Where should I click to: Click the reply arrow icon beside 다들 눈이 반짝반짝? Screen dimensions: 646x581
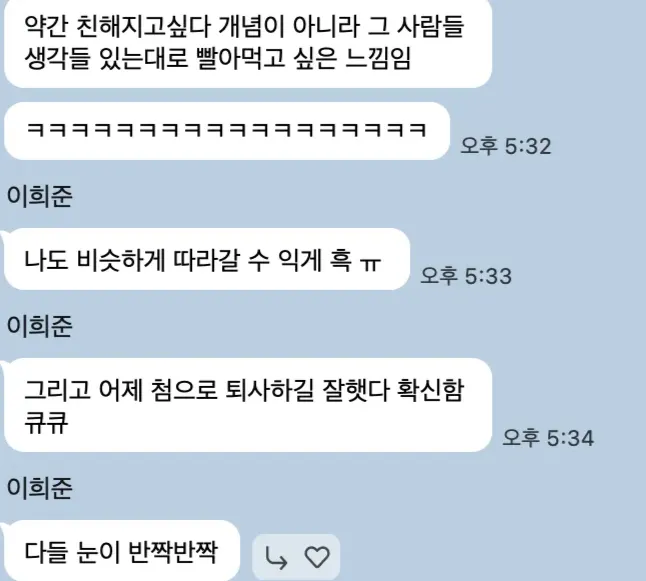(276, 558)
